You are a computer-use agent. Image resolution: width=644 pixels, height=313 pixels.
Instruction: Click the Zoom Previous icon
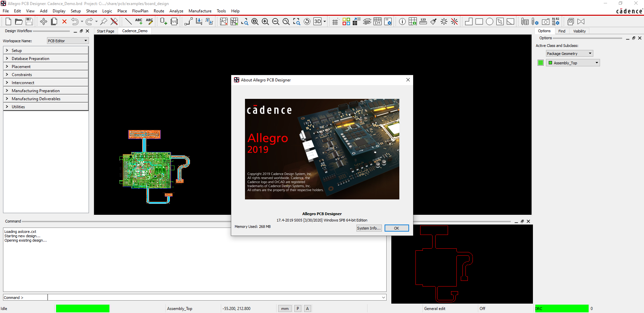(286, 22)
